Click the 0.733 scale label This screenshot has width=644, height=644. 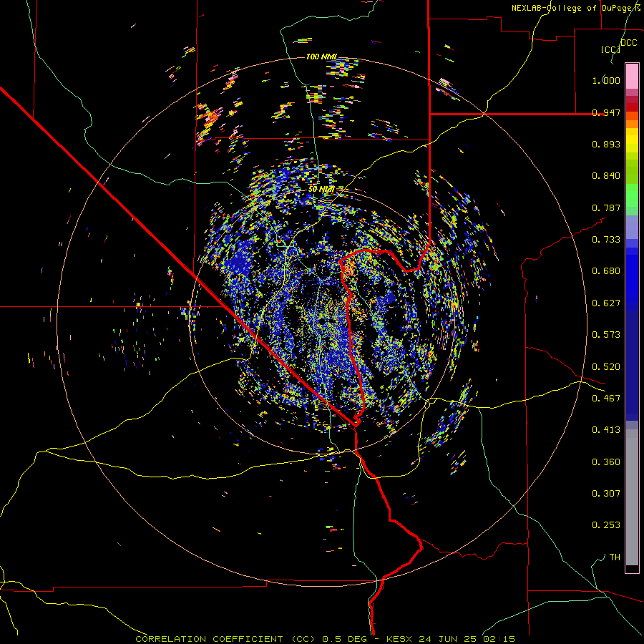[606, 240]
